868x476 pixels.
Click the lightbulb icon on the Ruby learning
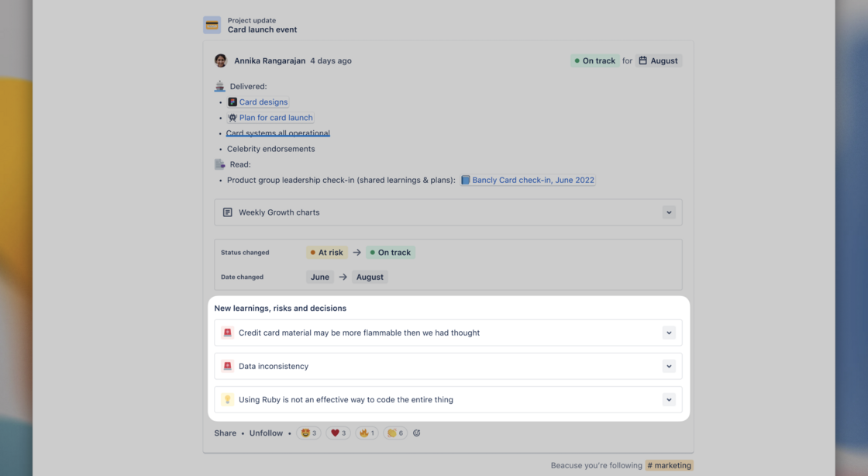[227, 399]
